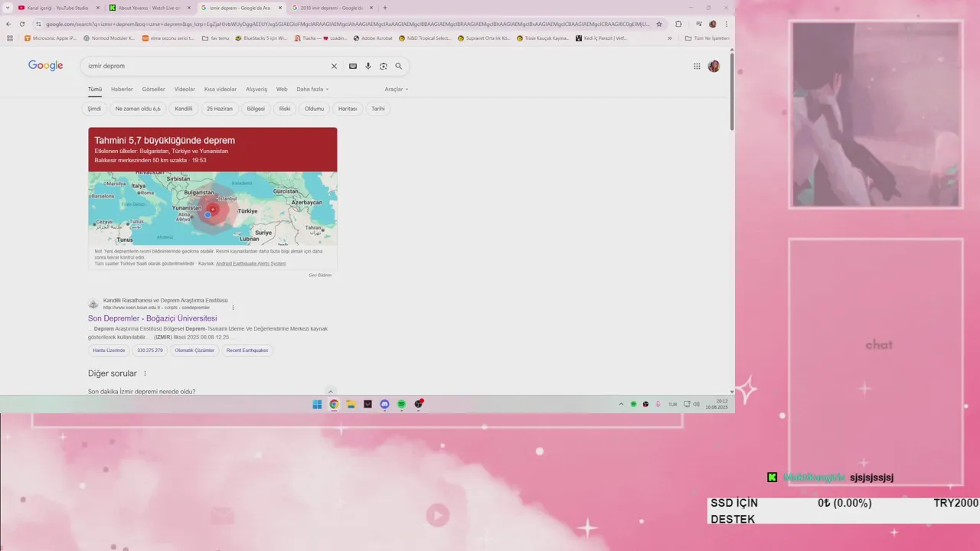
Task: Open the Araçlar tools dropdown
Action: pyautogui.click(x=396, y=90)
